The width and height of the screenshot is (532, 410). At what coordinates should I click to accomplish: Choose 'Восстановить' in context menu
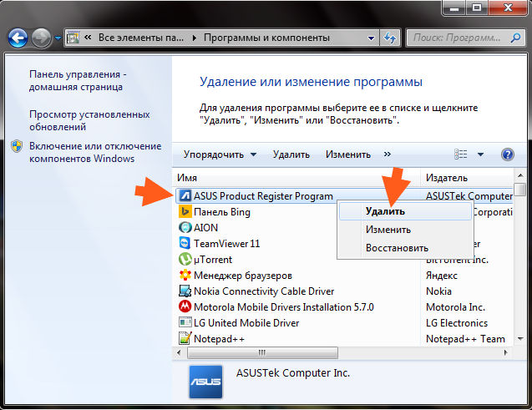pos(405,248)
